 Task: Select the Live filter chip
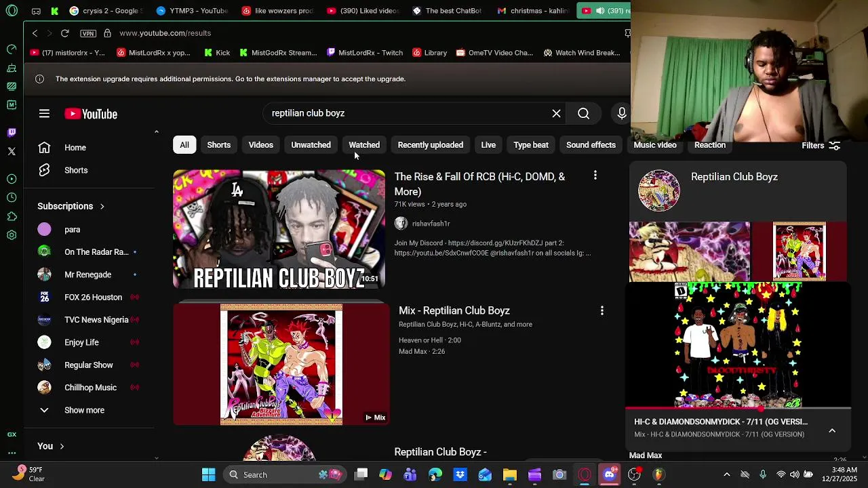(x=488, y=145)
